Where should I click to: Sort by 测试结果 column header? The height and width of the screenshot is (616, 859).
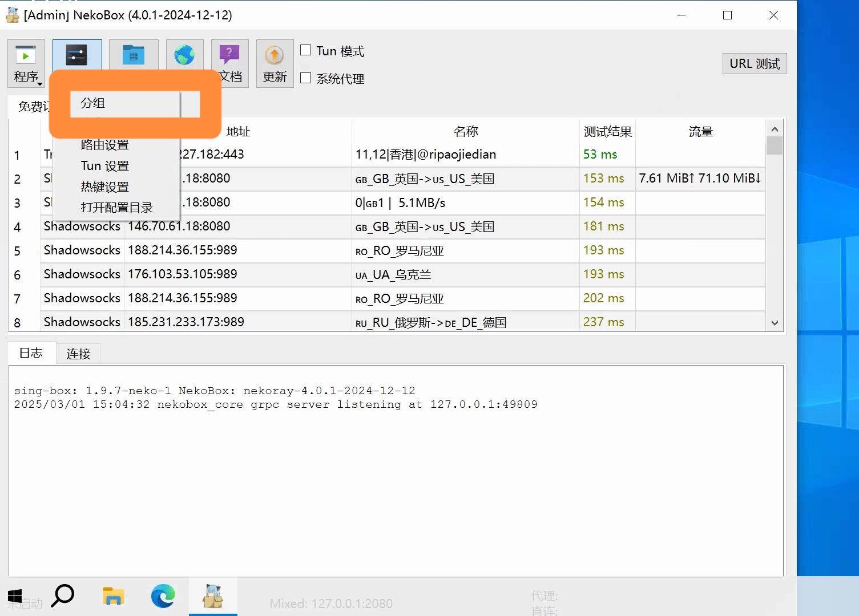(607, 132)
